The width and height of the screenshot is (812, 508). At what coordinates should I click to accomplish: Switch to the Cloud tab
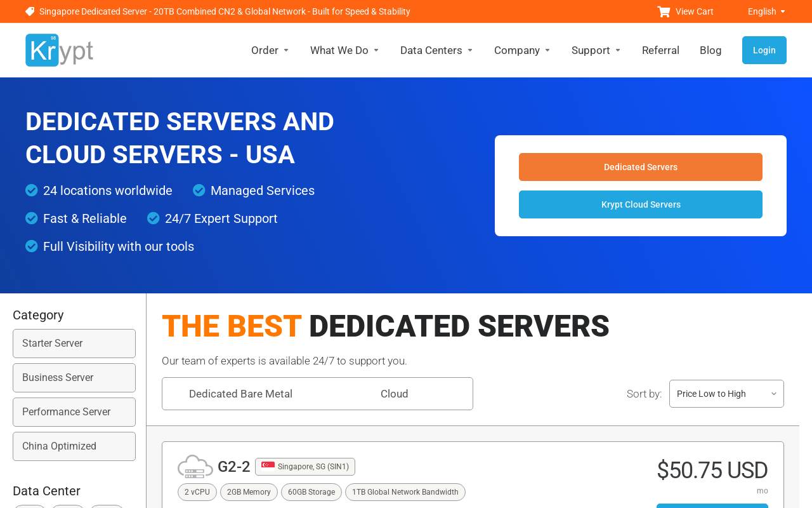tap(395, 394)
